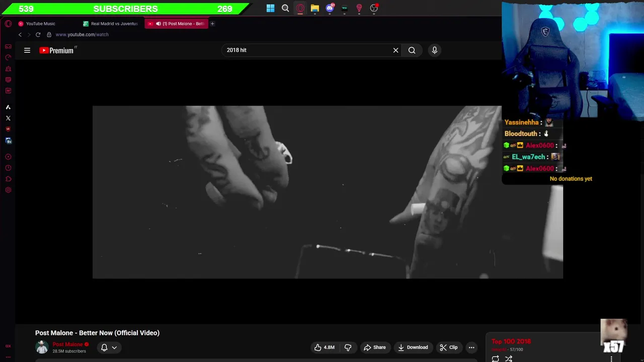644x362 pixels.
Task: Open the uBlock shield sidebar icon
Action: (x=8, y=129)
